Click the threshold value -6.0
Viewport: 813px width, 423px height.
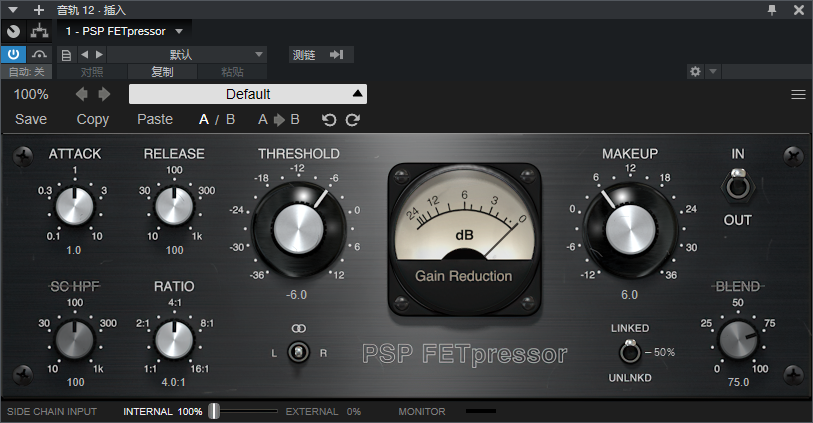pos(297,295)
